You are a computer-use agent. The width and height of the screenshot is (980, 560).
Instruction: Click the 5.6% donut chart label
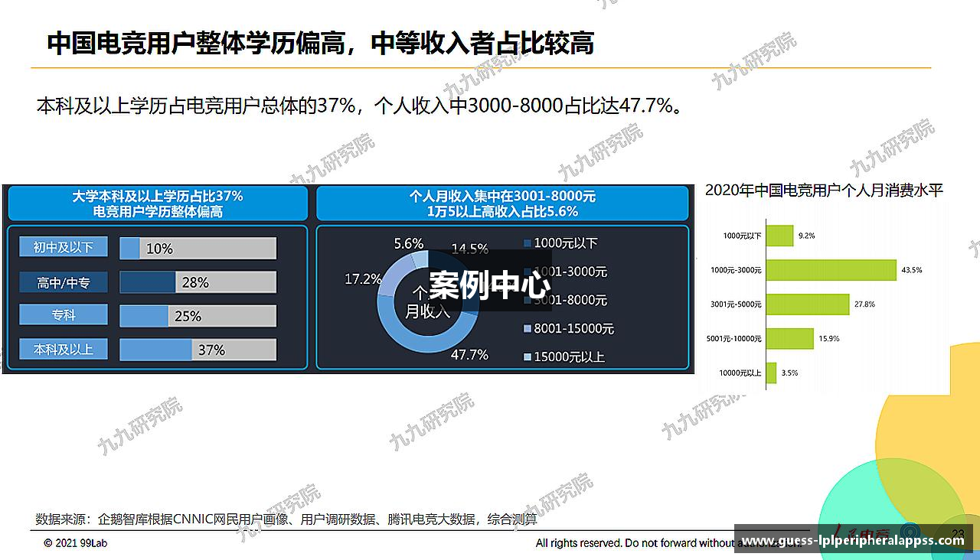coord(409,243)
